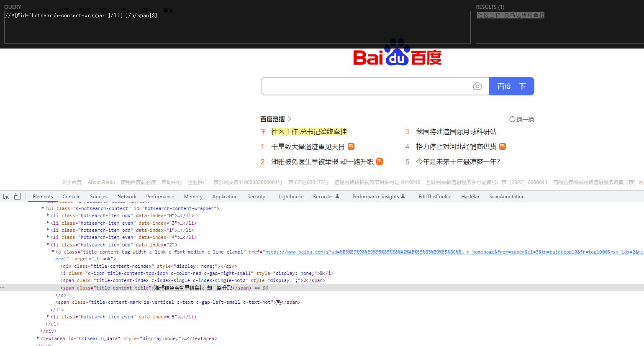Open the Lighthouse tab

(291, 197)
